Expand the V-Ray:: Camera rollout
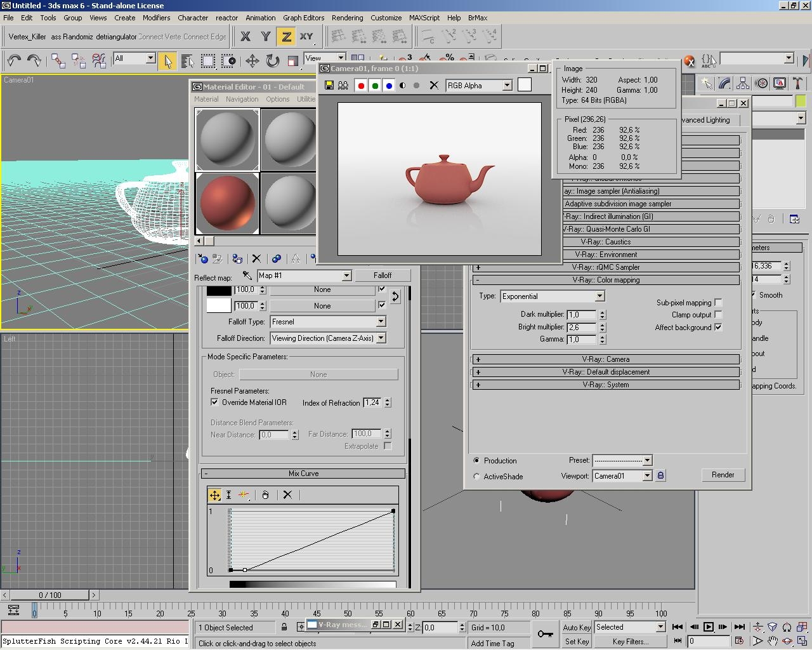Image resolution: width=812 pixels, height=650 pixels. tap(606, 359)
